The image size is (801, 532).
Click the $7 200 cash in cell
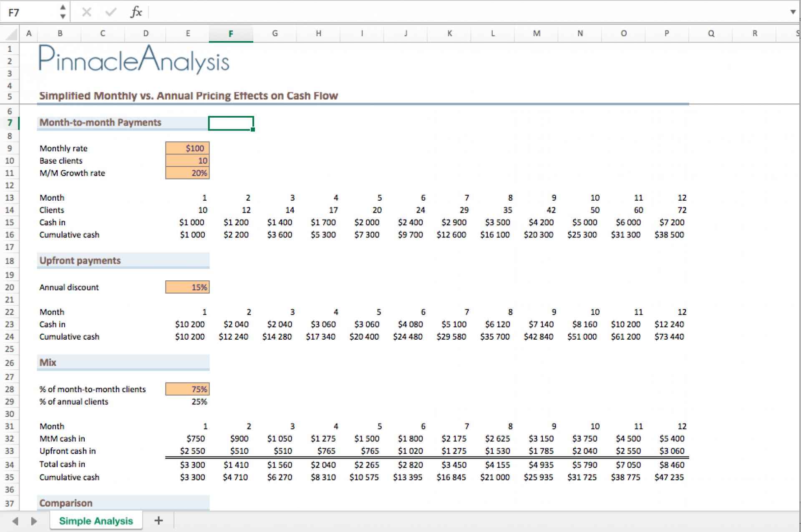(667, 222)
